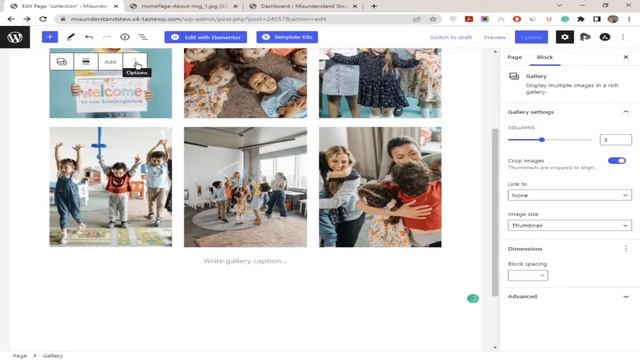Open the browser profile avatar
Screen dimensions: 640x360
[613, 19]
